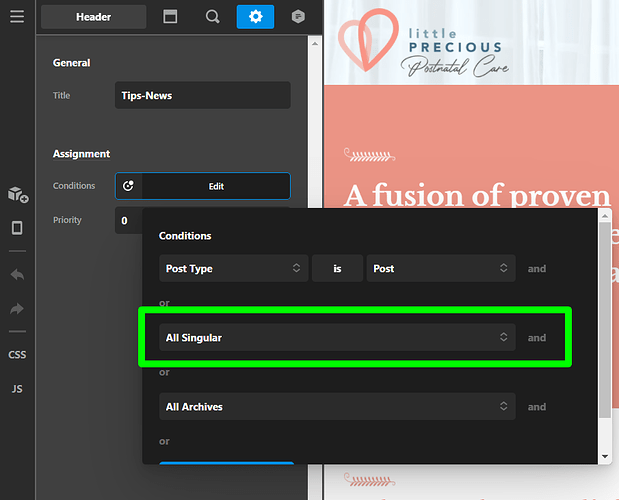
Task: Click the Assignment section label
Action: pos(81,154)
